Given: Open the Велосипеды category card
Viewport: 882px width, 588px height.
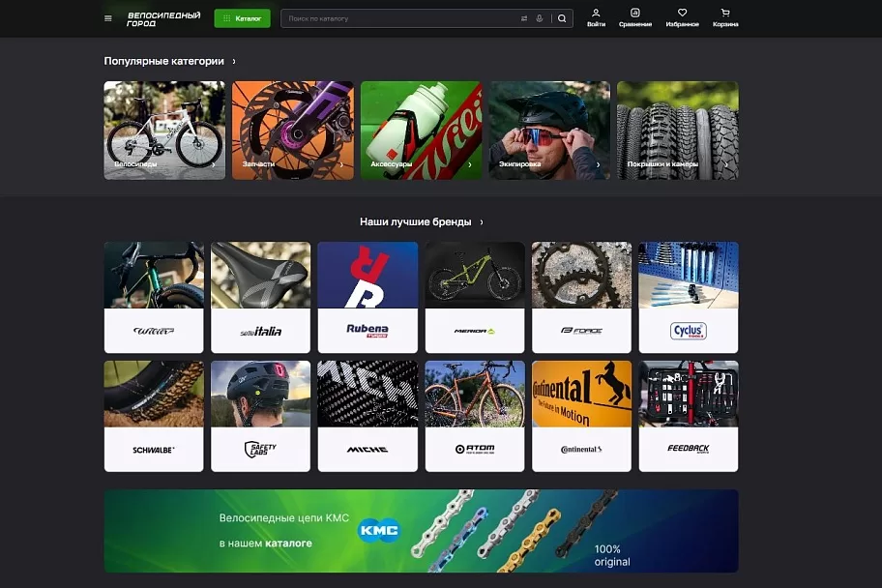Looking at the screenshot, I should (164, 131).
